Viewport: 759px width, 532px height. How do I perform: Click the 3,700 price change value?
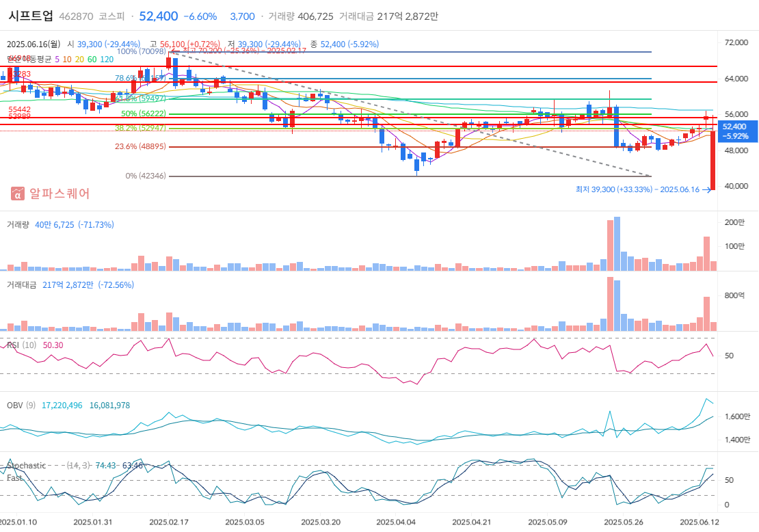[x=243, y=16]
